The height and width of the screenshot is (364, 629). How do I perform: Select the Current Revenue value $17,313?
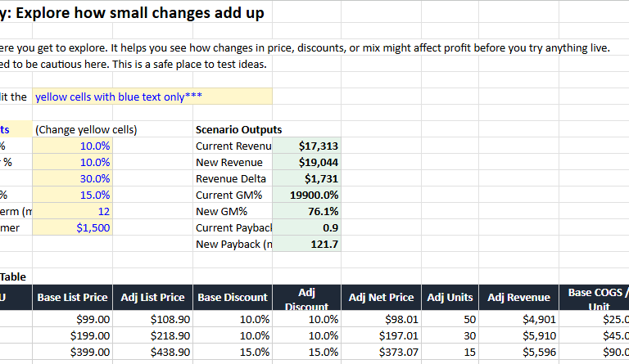click(307, 146)
